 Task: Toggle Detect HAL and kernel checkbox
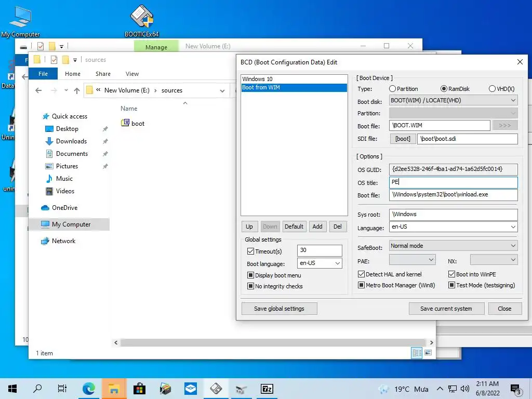tap(362, 274)
